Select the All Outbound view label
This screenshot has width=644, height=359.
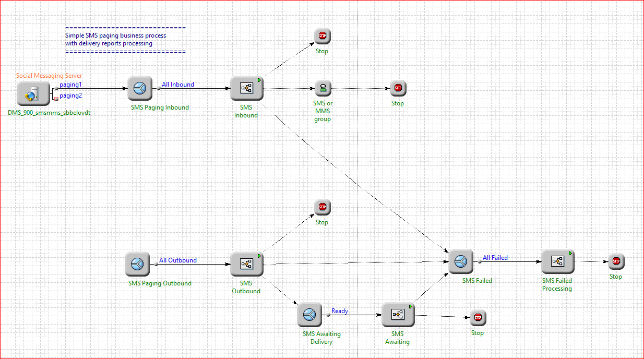[178, 260]
